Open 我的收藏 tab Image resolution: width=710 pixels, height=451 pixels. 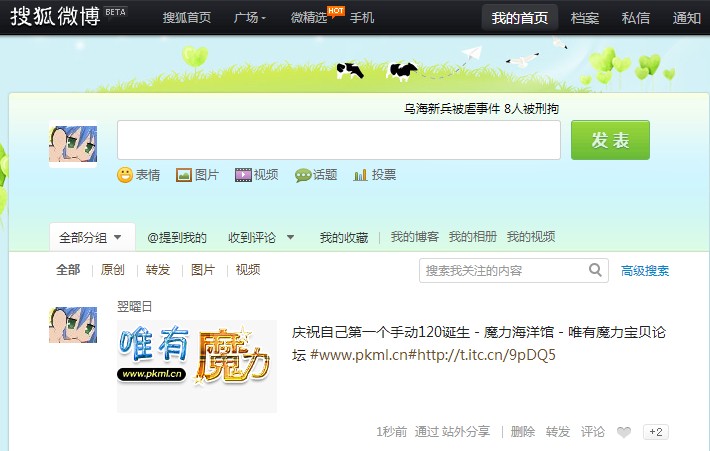click(343, 238)
